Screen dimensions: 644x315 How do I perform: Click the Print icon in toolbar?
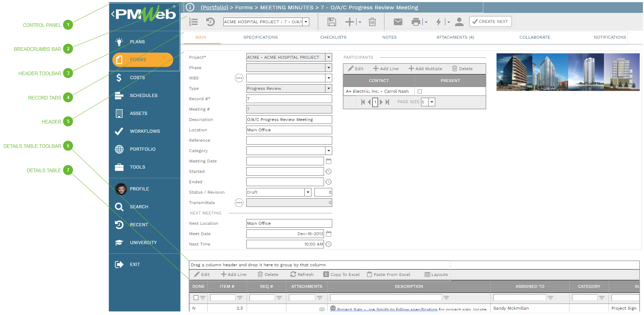pos(416,22)
